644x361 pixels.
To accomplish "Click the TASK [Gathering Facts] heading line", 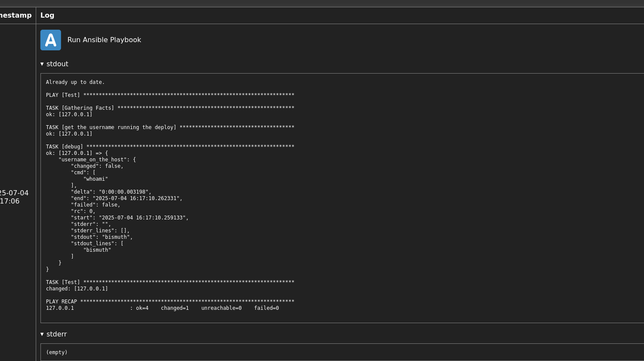I will [170, 108].
